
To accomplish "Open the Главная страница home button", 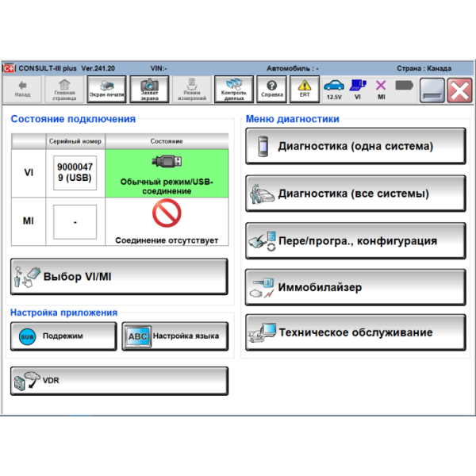I will pyautogui.click(x=64, y=89).
